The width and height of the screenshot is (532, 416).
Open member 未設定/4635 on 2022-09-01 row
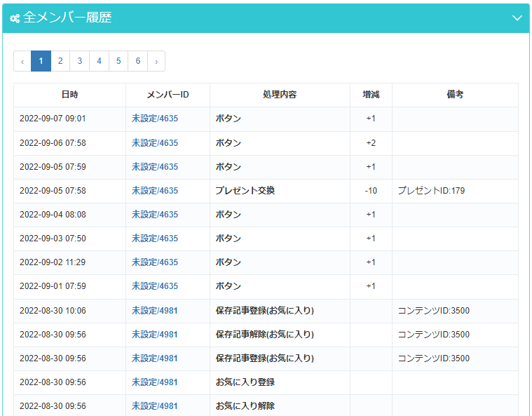click(x=155, y=286)
